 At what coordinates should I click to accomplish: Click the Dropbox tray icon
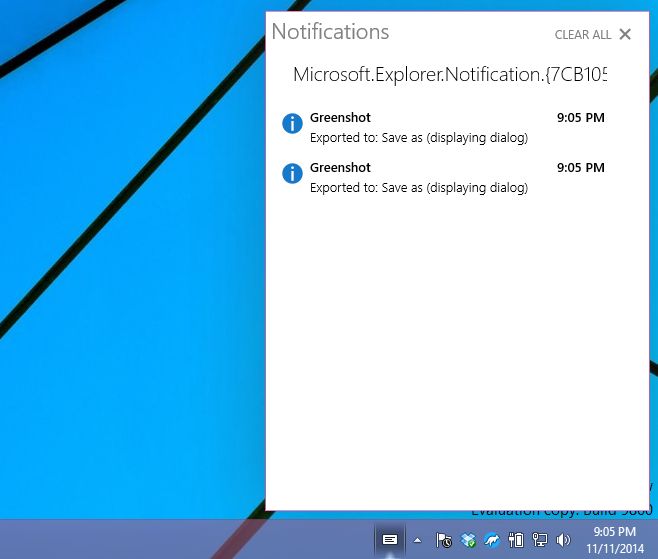(468, 541)
